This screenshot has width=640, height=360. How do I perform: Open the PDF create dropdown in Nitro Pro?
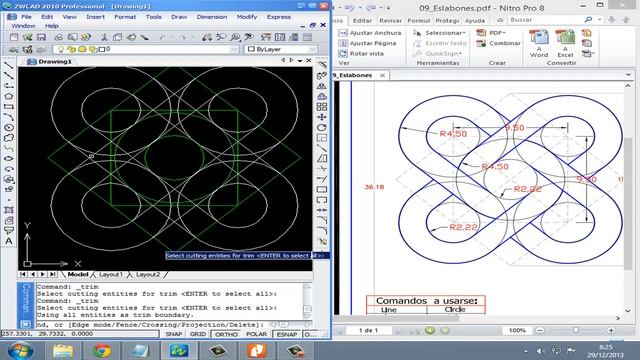tap(497, 33)
